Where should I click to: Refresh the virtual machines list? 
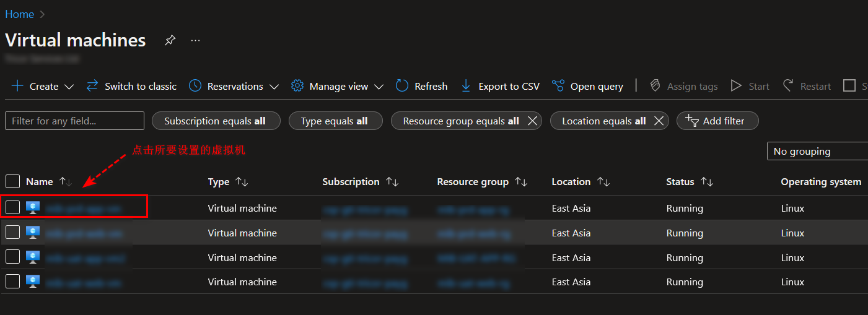[x=421, y=86]
